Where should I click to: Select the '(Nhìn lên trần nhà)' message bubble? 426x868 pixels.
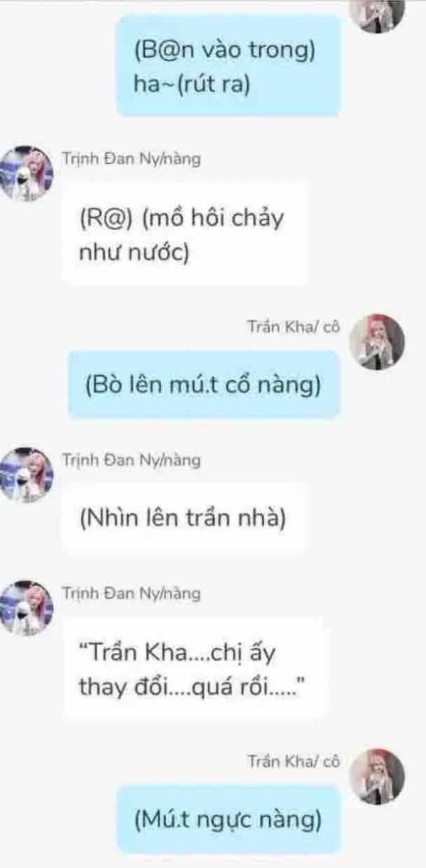point(182,518)
